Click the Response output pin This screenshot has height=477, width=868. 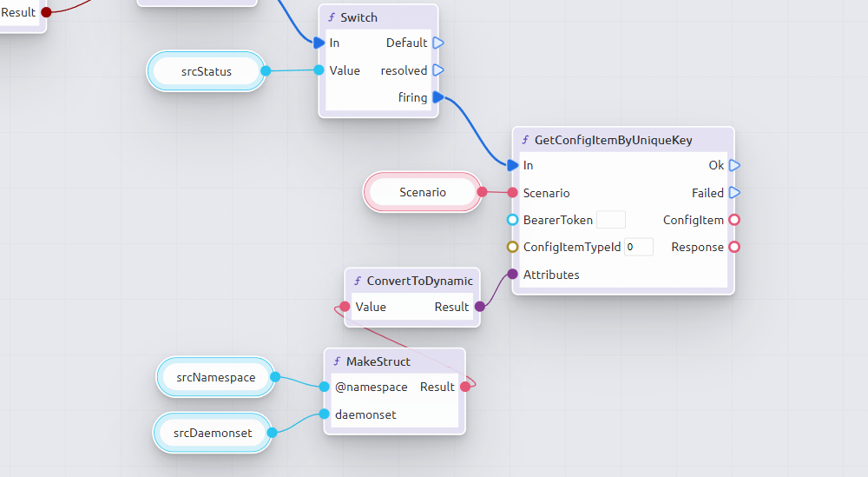[x=734, y=247]
